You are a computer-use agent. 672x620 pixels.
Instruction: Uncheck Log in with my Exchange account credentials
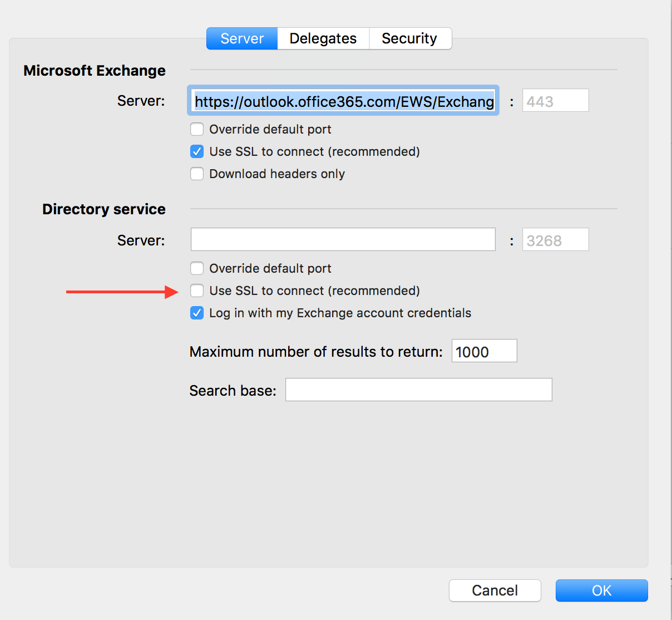197,313
